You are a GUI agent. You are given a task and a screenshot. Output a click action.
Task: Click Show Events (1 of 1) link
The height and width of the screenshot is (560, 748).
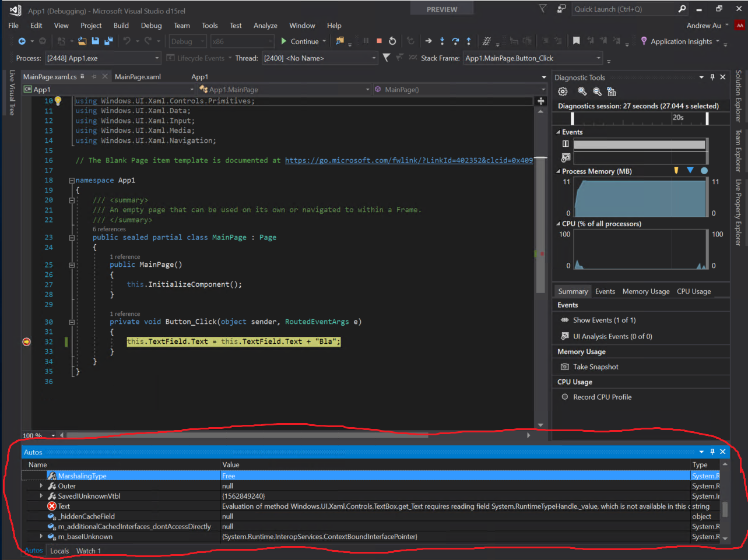pyautogui.click(x=604, y=320)
